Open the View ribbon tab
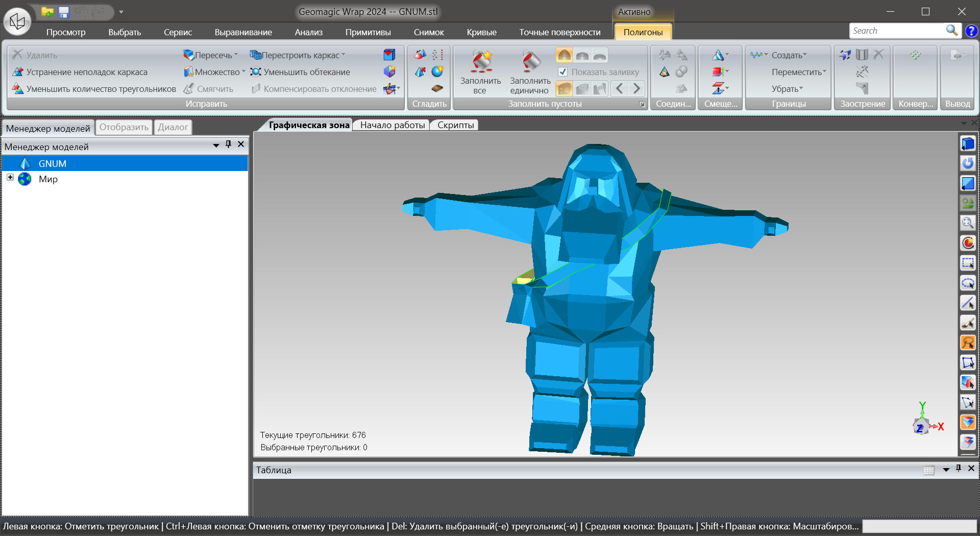This screenshot has height=536, width=980. (66, 32)
